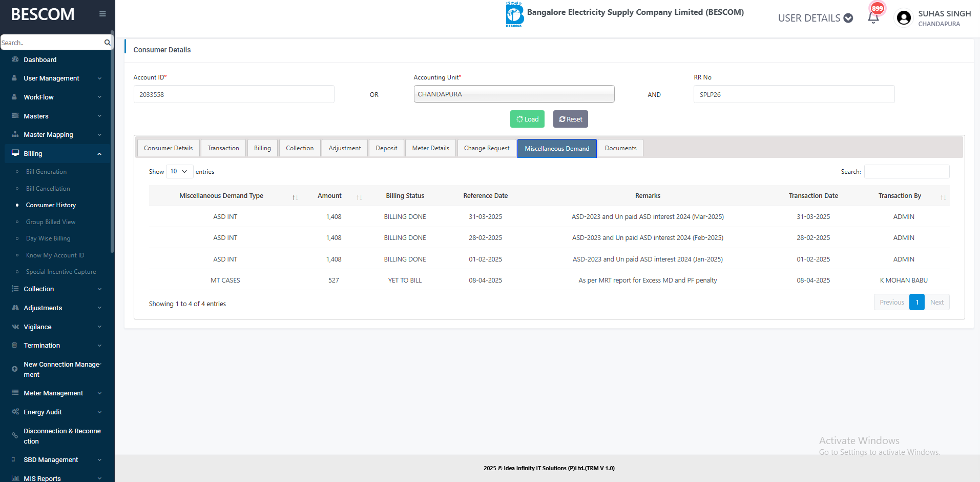The width and height of the screenshot is (980, 482).
Task: Click the Reset button
Action: tap(570, 119)
